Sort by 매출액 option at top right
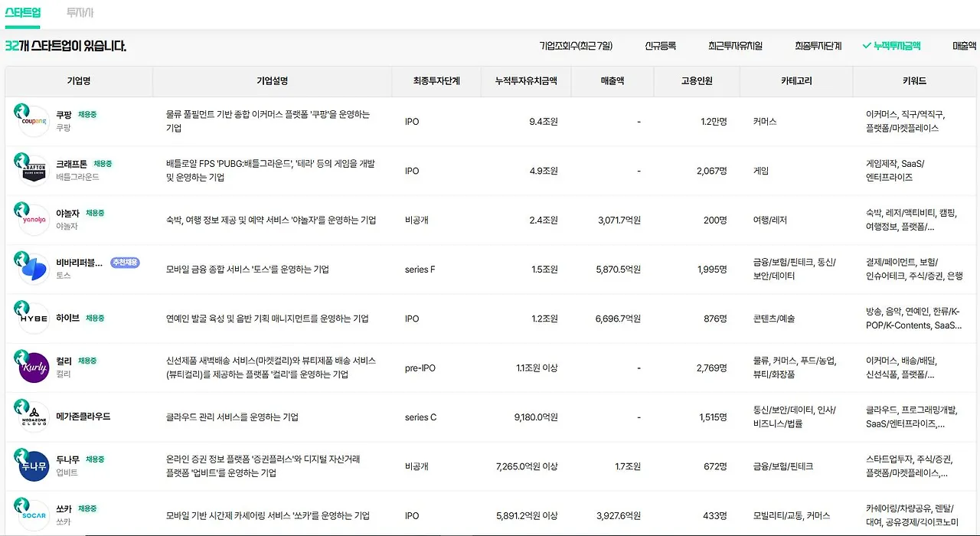Image resolution: width=980 pixels, height=536 pixels. pyautogui.click(x=965, y=46)
